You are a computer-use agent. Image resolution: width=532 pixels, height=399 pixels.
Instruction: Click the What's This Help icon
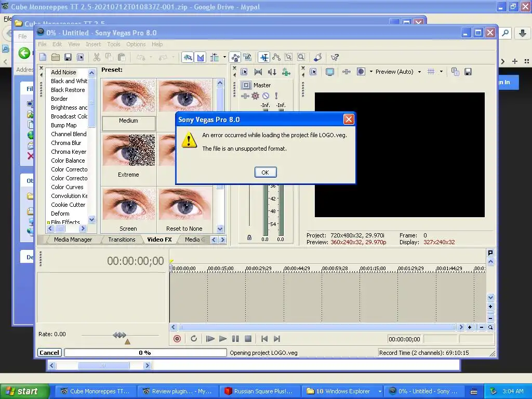pos(335,57)
